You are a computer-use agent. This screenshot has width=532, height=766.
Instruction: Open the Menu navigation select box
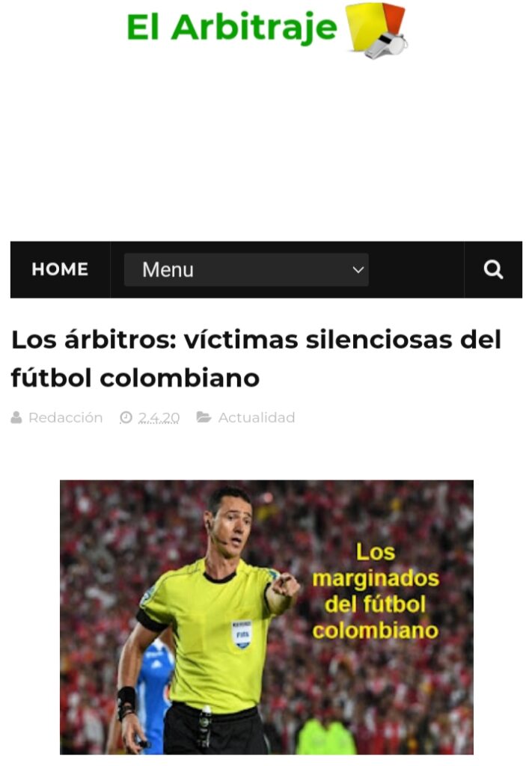pos(246,269)
